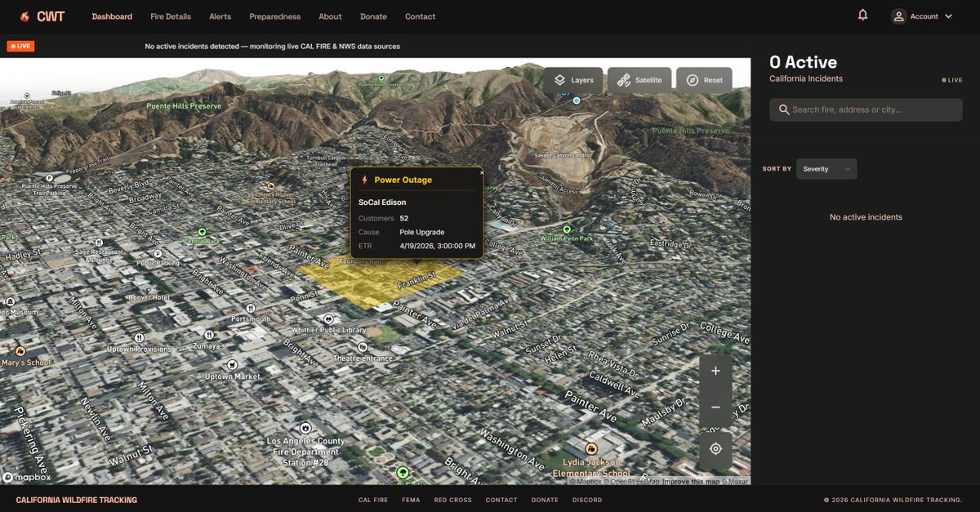Open the FEMA footer link
This screenshot has width=980, height=512.
411,500
